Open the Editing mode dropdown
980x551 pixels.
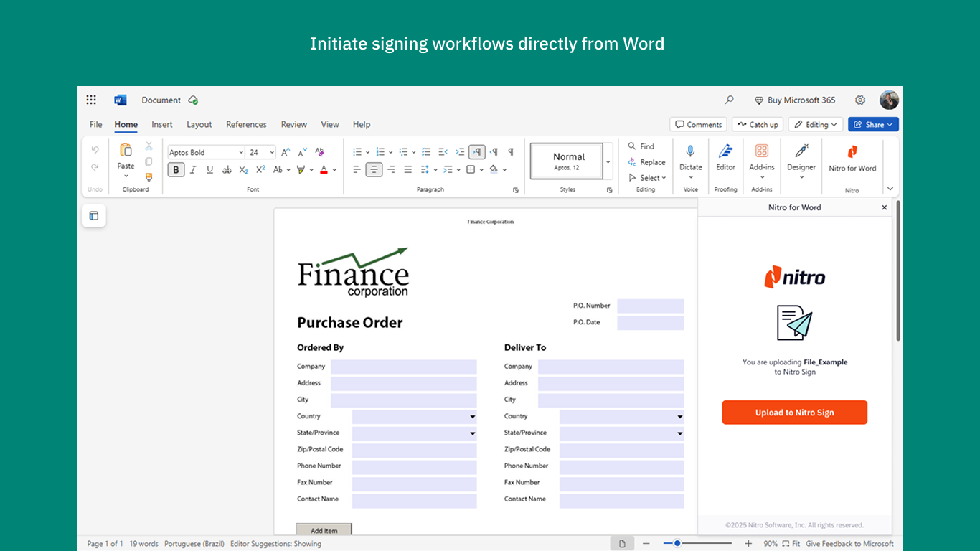click(x=816, y=124)
